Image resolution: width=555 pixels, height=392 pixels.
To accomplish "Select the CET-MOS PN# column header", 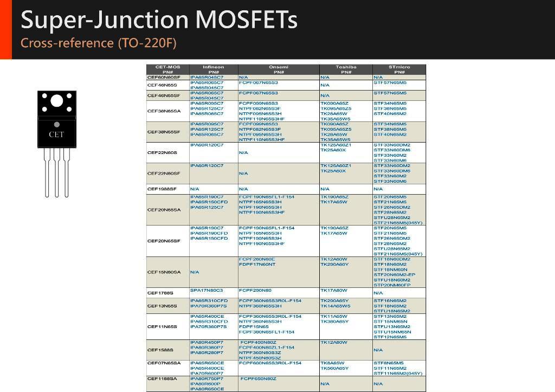I will click(x=167, y=69).
